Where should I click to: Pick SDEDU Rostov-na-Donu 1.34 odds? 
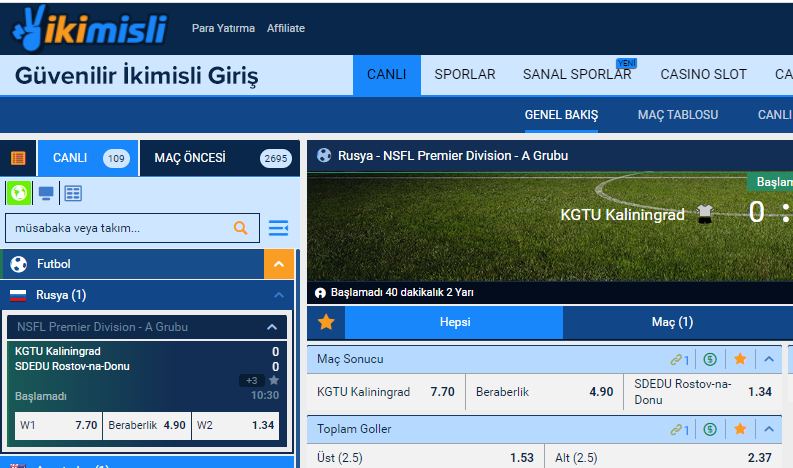click(x=703, y=392)
